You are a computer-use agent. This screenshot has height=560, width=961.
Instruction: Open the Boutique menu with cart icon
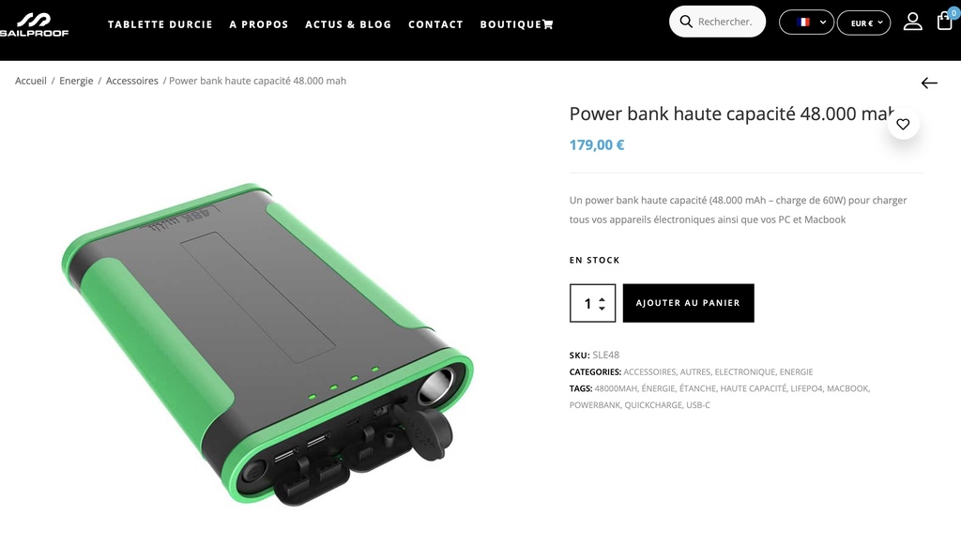pyautogui.click(x=517, y=24)
